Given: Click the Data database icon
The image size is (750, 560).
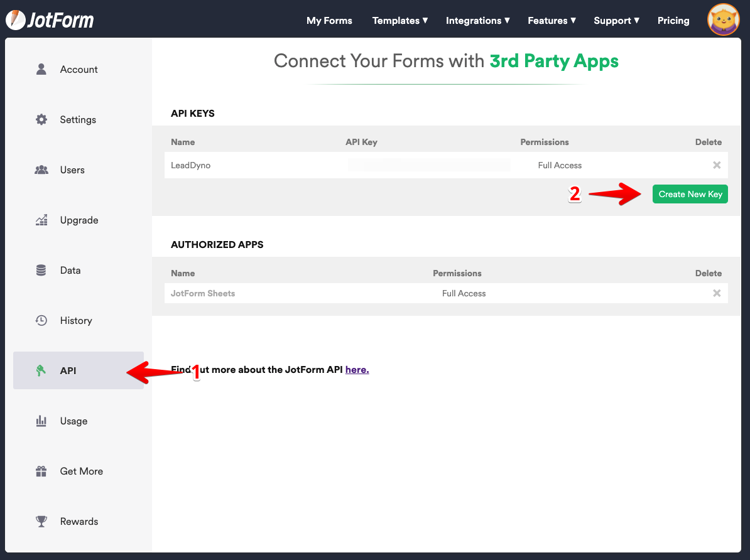Looking at the screenshot, I should point(41,270).
